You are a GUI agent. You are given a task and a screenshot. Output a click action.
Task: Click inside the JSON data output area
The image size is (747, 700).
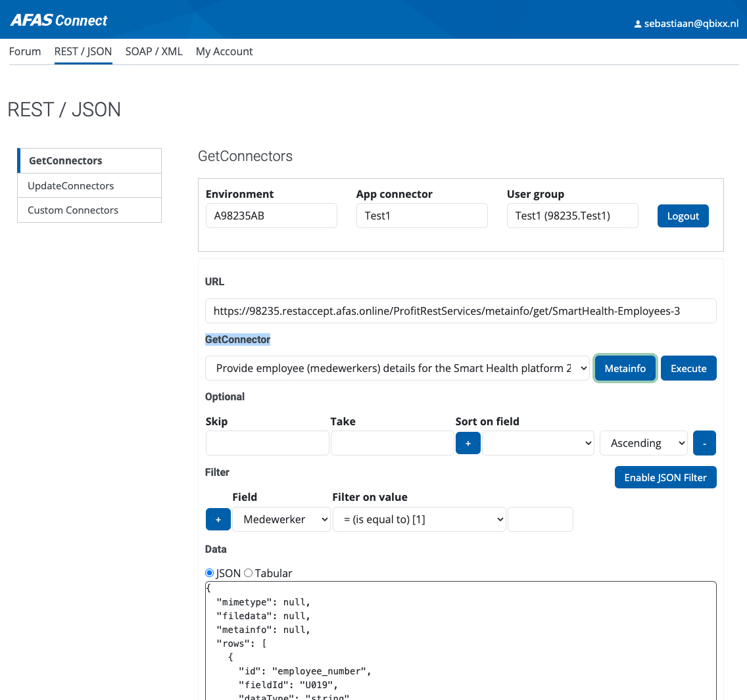coord(461,640)
